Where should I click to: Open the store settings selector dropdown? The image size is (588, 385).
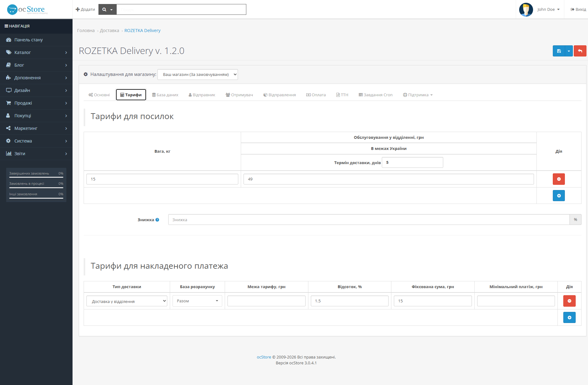pos(198,75)
